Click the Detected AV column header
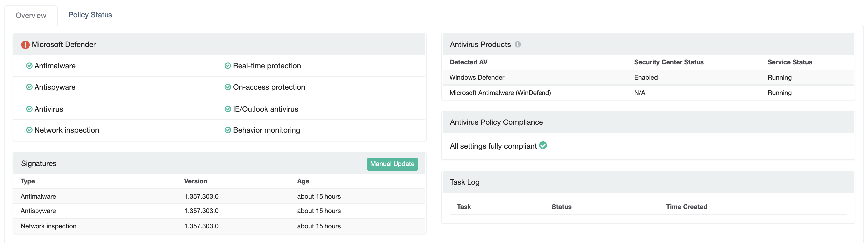This screenshot has width=868, height=243. [x=469, y=62]
